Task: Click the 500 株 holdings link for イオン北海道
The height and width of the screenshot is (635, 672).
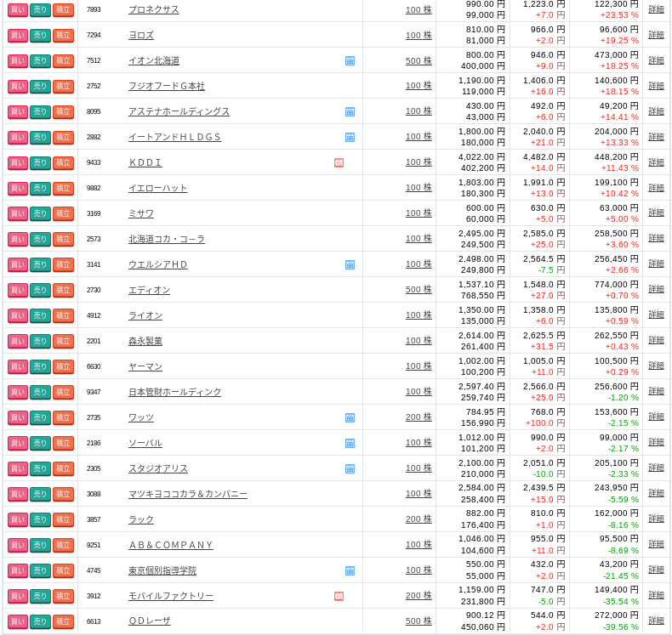Action: [419, 61]
